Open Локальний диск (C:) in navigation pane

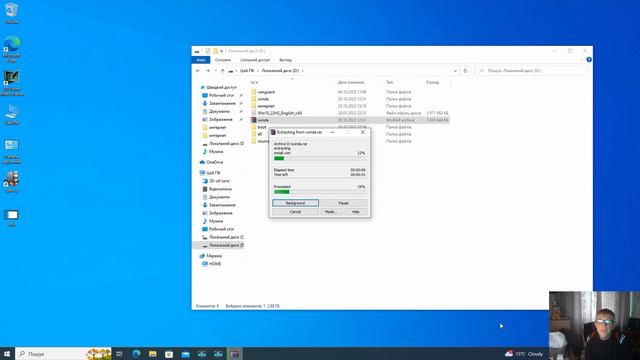pyautogui.click(x=227, y=237)
